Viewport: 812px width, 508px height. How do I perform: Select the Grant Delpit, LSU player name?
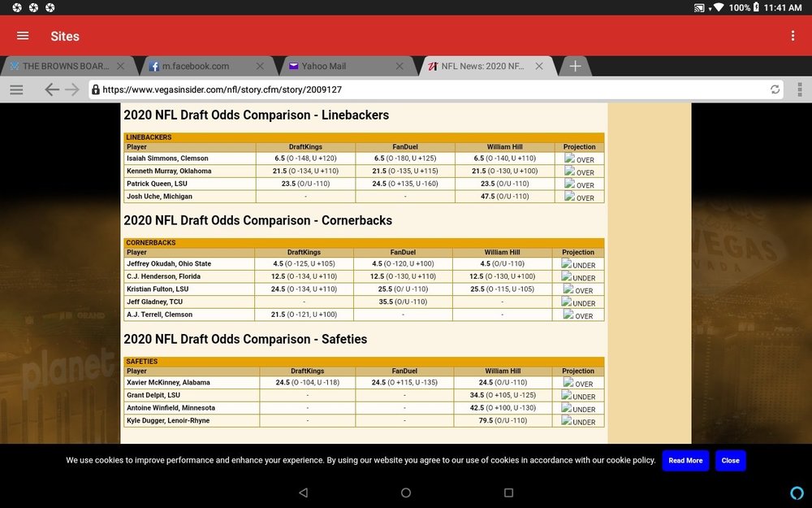click(153, 395)
